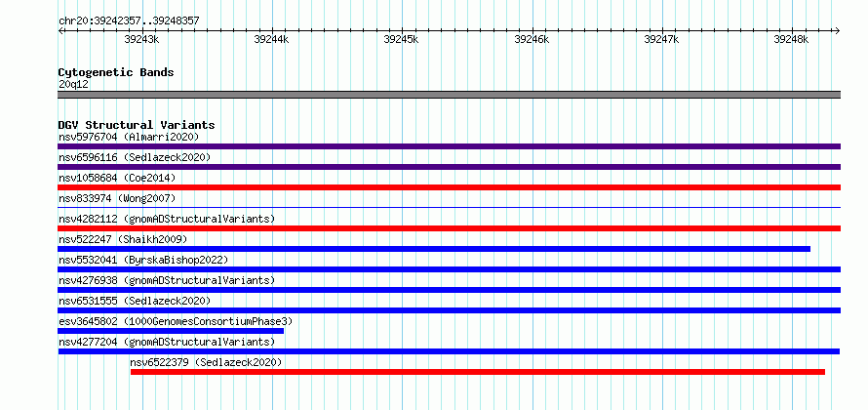Click the DGV Structural Variants track title
868x410 pixels.
[x=137, y=125]
